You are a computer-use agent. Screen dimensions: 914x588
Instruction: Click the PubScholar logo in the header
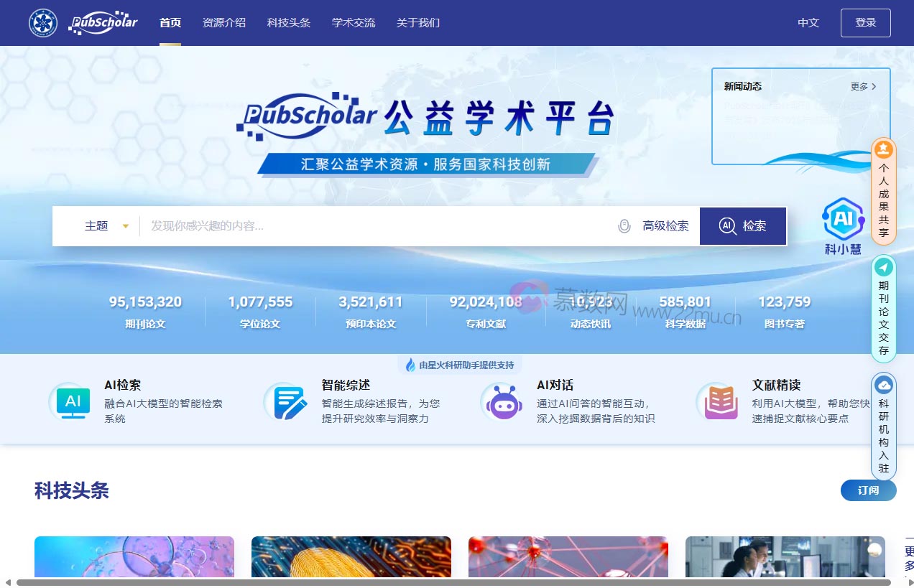pyautogui.click(x=103, y=22)
